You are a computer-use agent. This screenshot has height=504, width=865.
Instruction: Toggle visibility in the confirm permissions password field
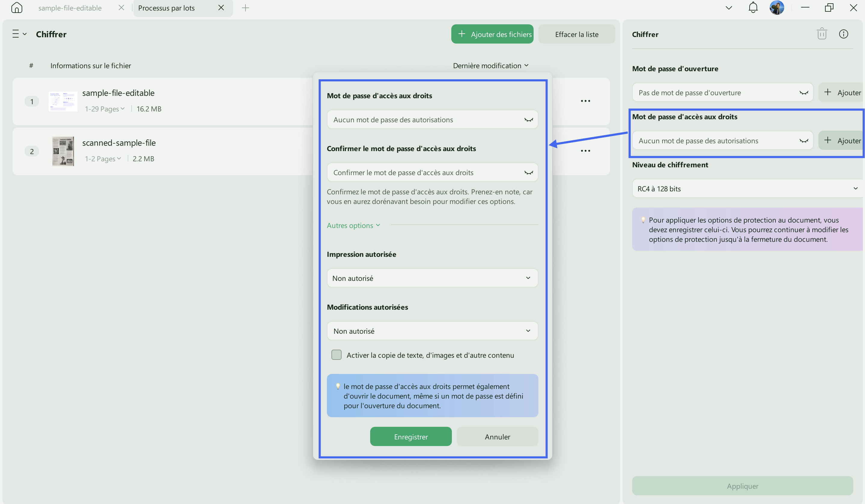coord(528,173)
